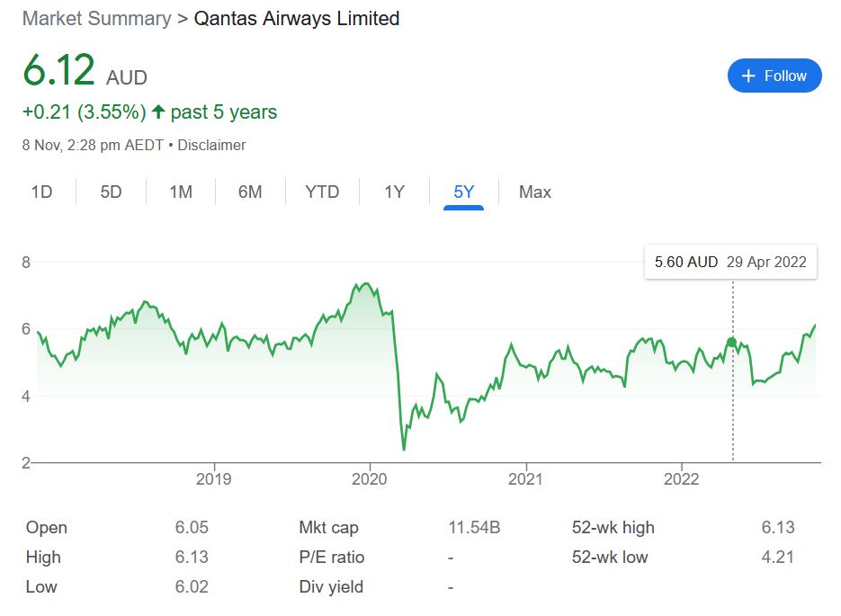Click the green data point marker on chart
841x616 pixels.
point(731,342)
